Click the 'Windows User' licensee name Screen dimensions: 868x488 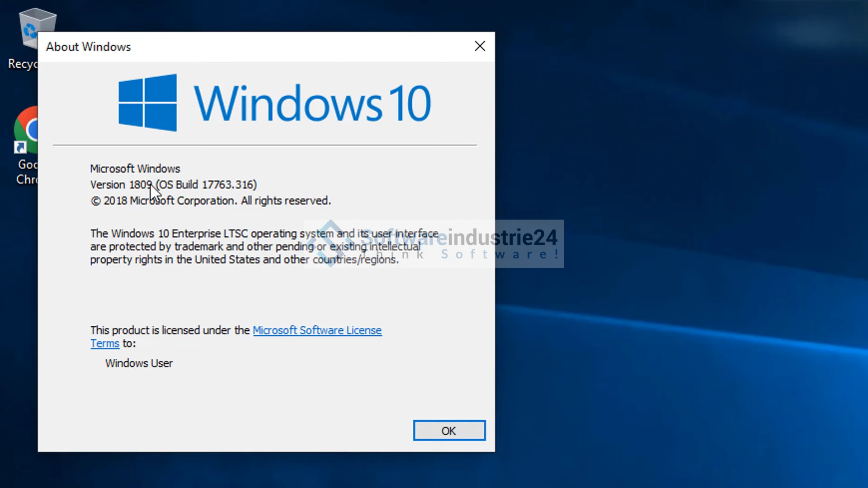pyautogui.click(x=139, y=363)
